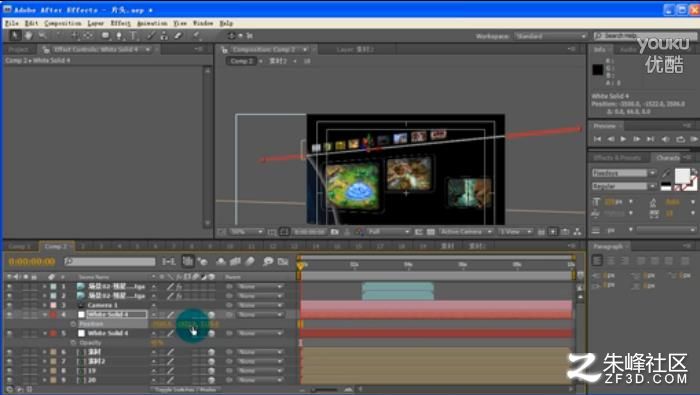Viewport: 700px width, 395px height.
Task: Jump to first frame in Preview panel
Action: [x=597, y=139]
